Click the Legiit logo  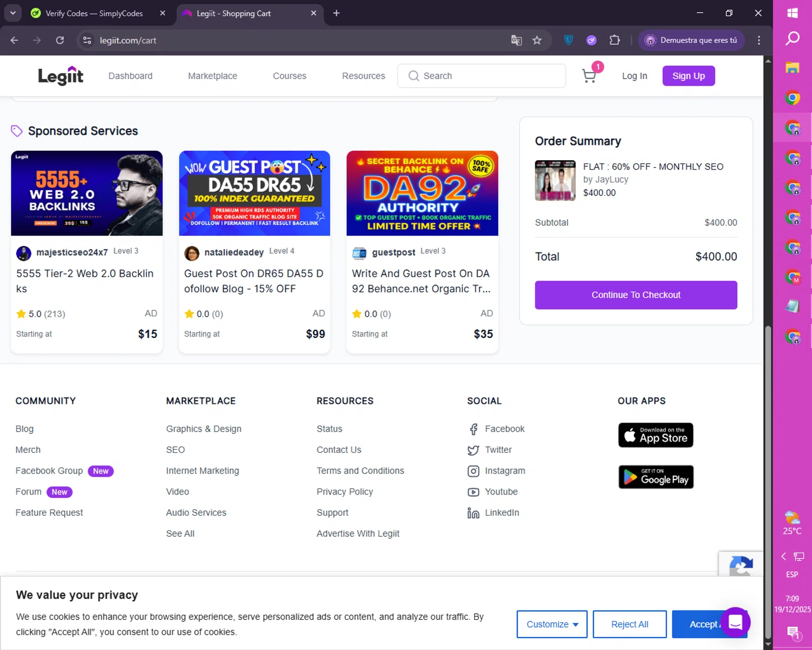coord(61,76)
